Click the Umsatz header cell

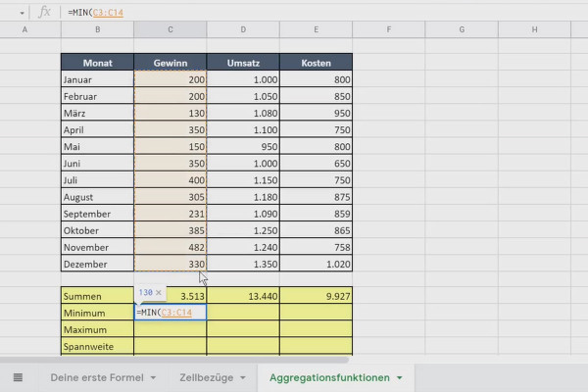coord(243,63)
